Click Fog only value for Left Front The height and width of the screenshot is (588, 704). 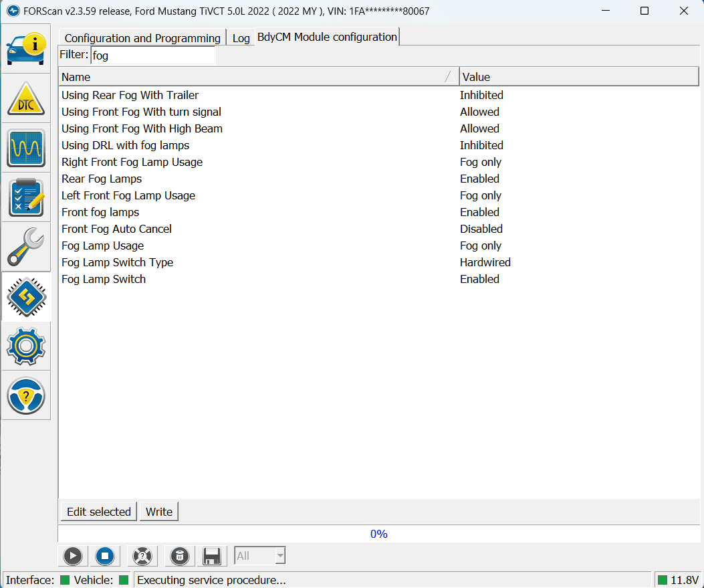(x=481, y=195)
